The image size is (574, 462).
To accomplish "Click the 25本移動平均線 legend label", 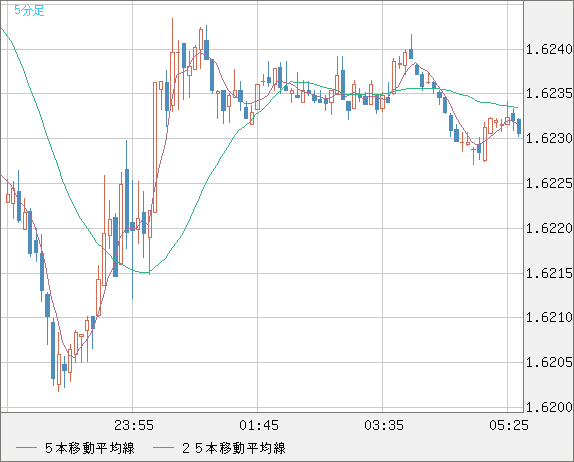I will pos(234,448).
